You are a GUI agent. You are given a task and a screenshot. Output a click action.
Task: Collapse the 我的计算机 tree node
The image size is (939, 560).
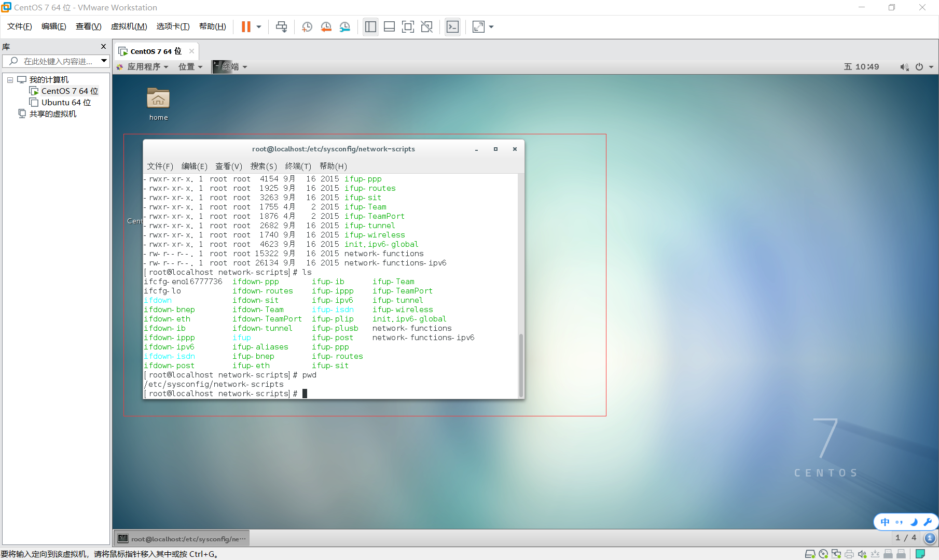tap(10, 80)
